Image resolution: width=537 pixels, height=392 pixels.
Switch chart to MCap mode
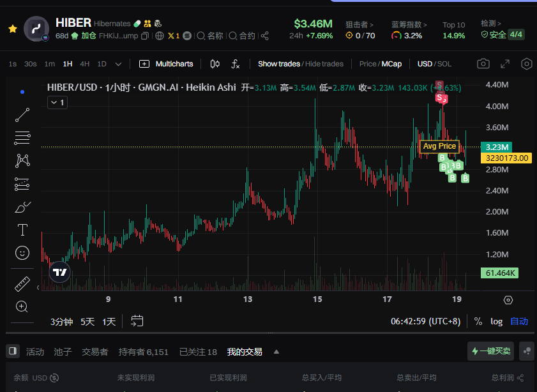pos(391,64)
